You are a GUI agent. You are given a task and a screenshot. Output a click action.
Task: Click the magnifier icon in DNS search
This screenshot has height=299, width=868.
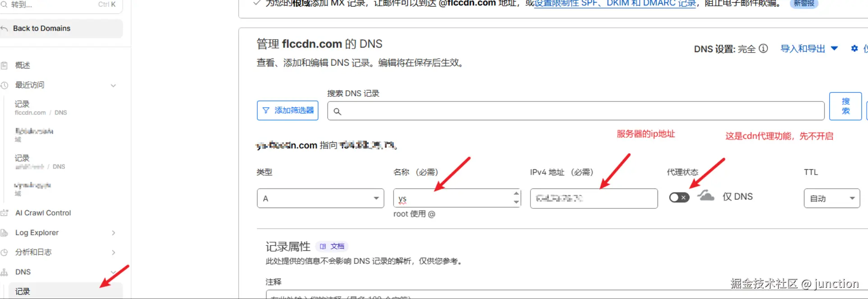337,111
